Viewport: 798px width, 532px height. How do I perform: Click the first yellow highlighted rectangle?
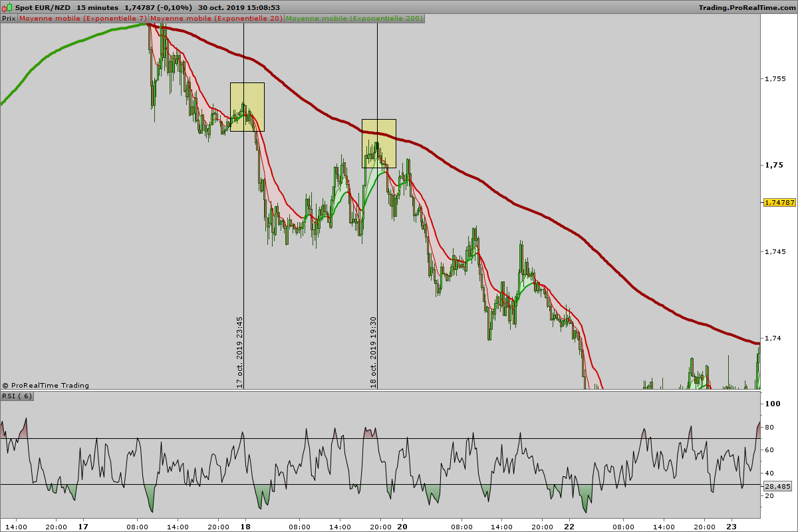tap(247, 106)
